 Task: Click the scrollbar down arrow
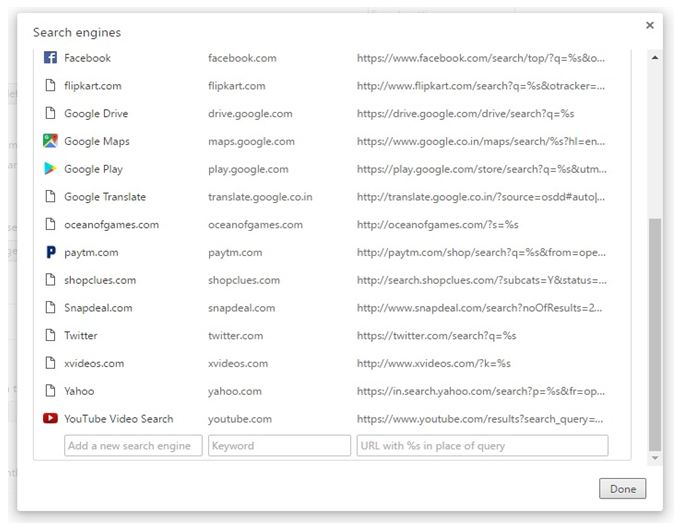[x=655, y=458]
